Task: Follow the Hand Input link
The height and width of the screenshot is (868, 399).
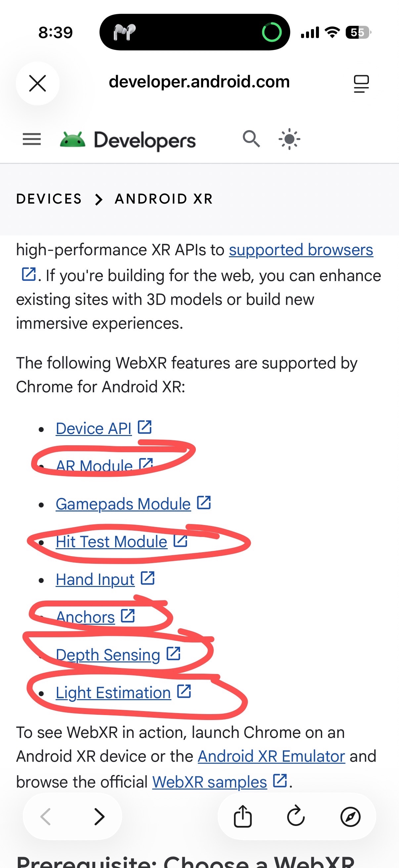Action: (95, 580)
